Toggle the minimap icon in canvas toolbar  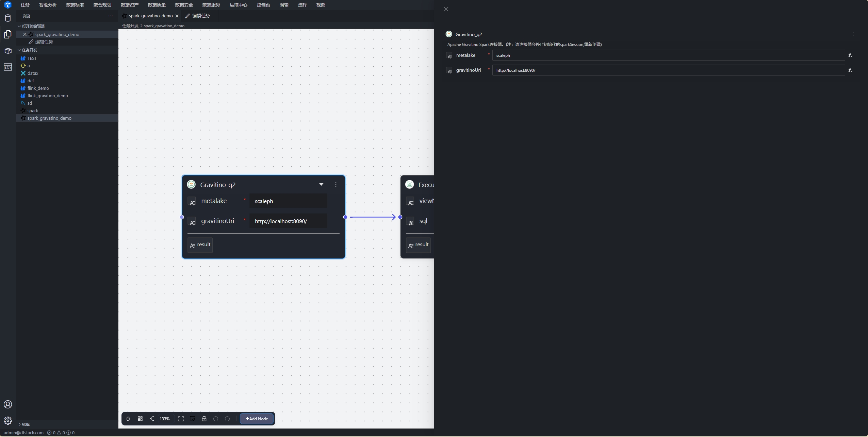tap(193, 419)
